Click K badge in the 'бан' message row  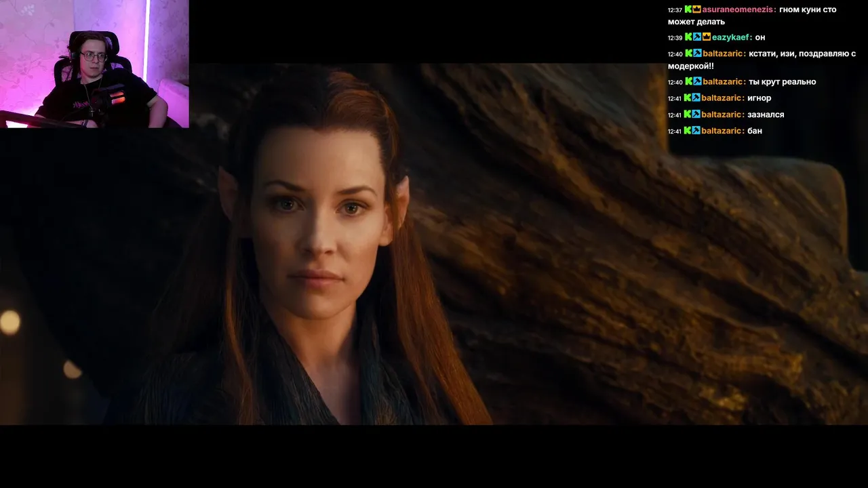tap(688, 131)
